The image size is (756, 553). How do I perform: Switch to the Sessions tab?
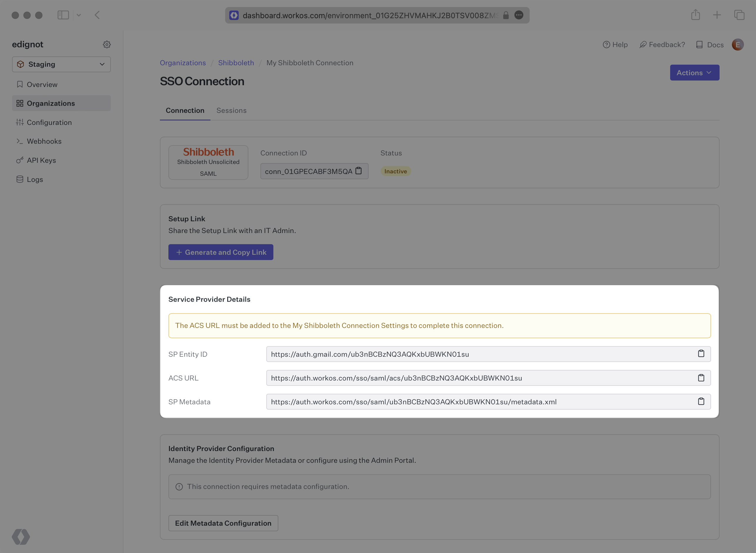tap(231, 110)
